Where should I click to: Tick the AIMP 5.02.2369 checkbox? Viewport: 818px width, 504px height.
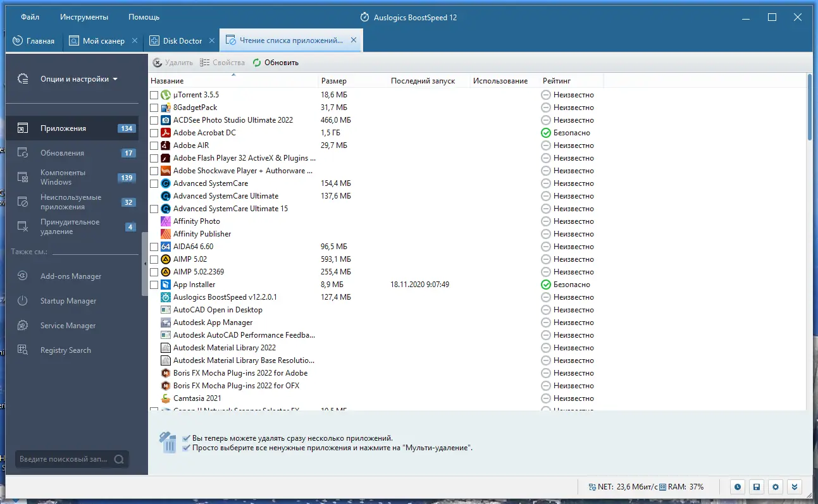pos(154,272)
